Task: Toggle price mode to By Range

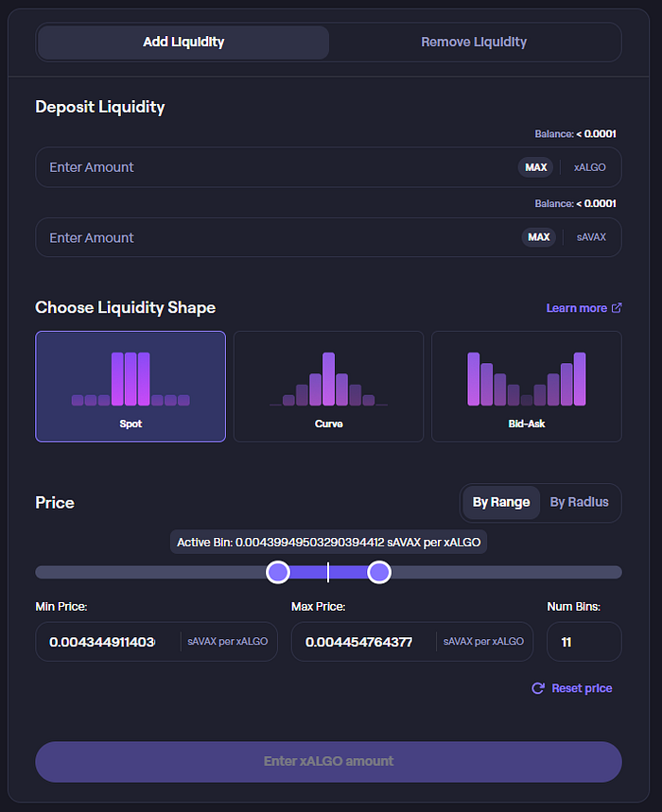Action: (x=501, y=502)
